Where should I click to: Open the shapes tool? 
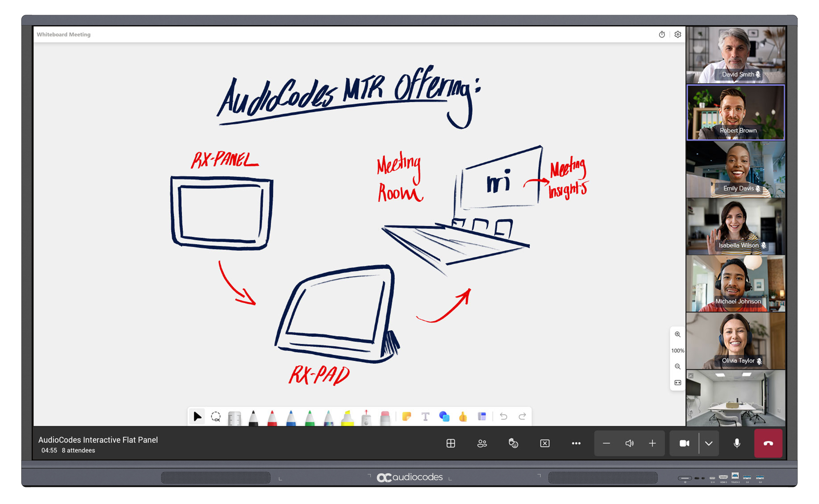pos(444,416)
